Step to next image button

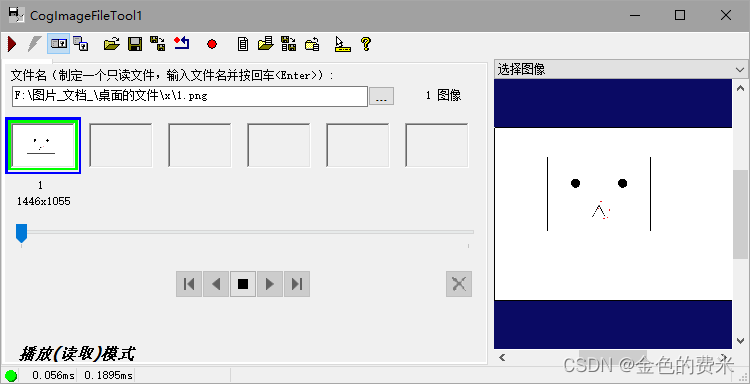point(270,284)
